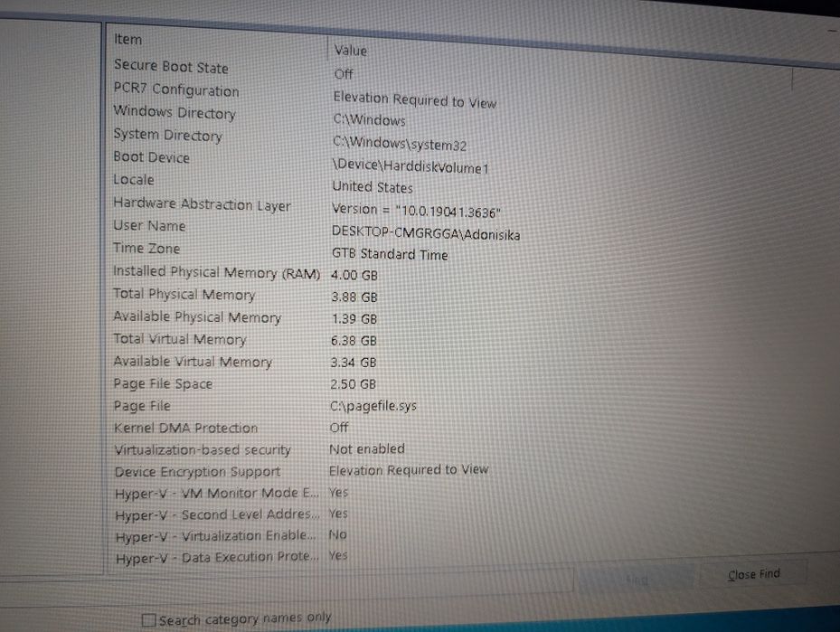
Task: Click the 2.50 GB value
Action: pyautogui.click(x=353, y=384)
